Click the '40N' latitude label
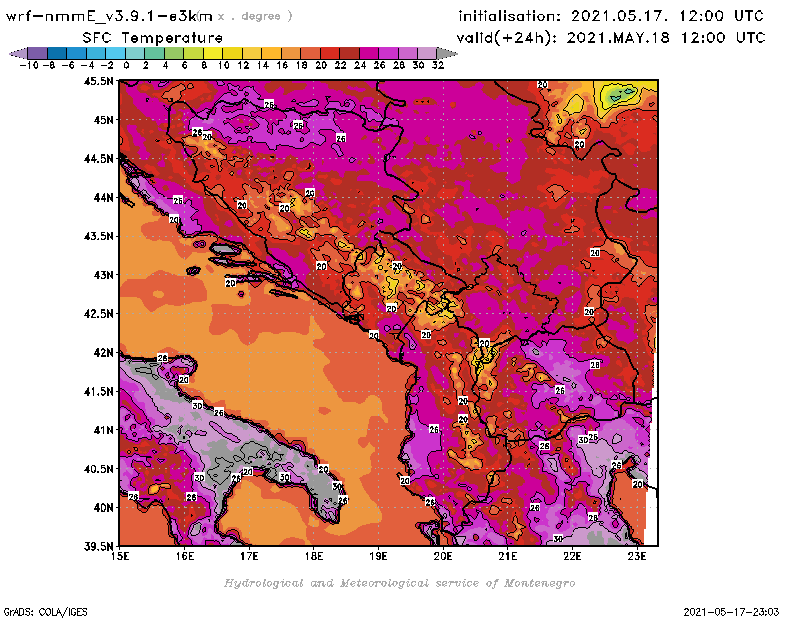 tap(103, 508)
